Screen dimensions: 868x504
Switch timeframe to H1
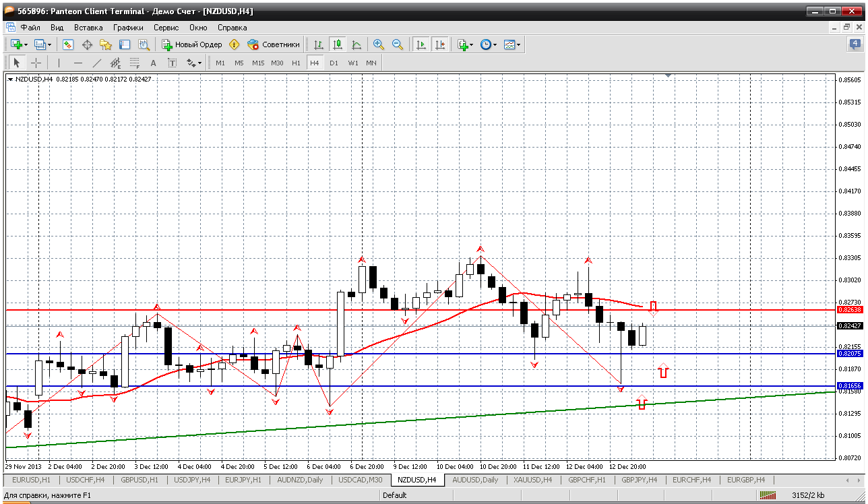296,63
